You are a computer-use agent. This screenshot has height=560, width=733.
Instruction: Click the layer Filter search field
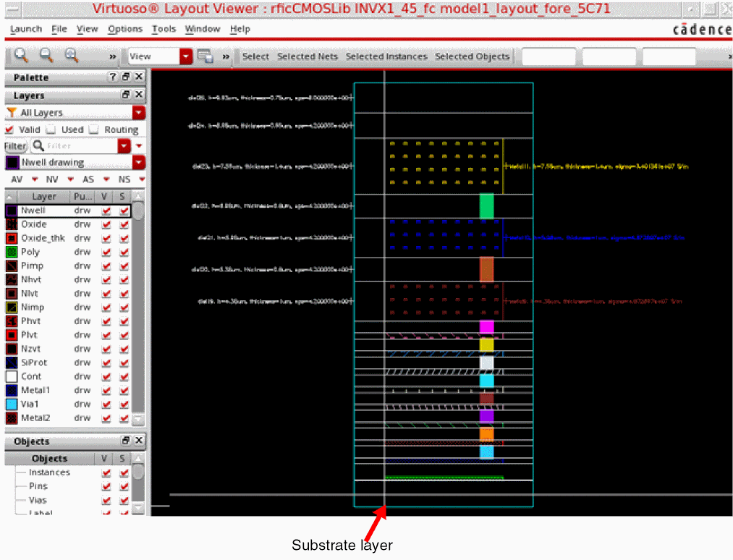point(80,146)
